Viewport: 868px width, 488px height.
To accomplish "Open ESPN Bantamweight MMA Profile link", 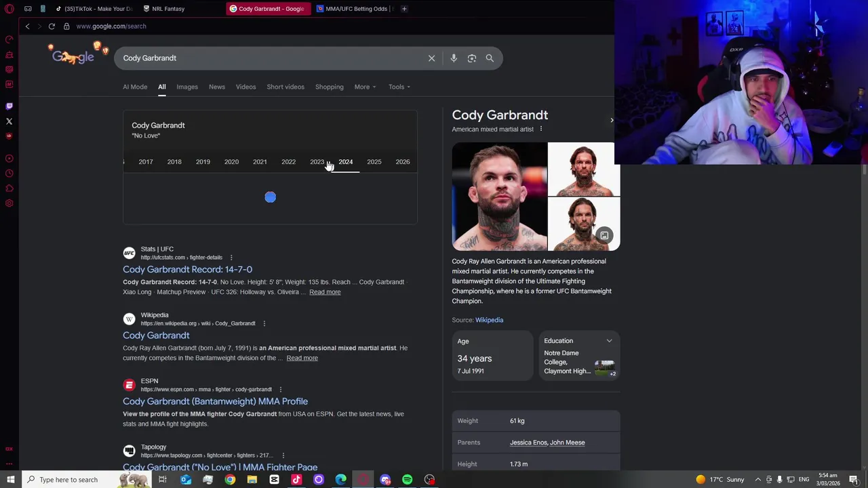I will [215, 401].
